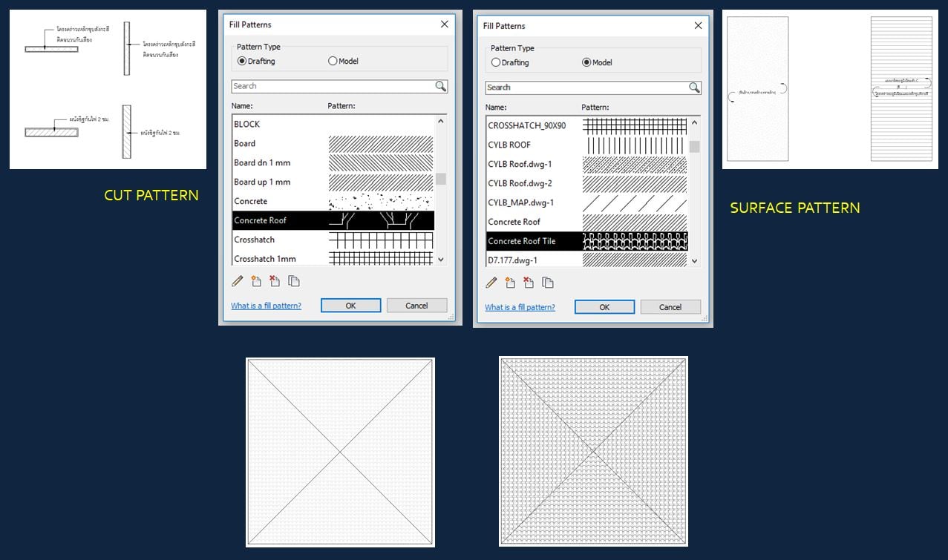Image resolution: width=948 pixels, height=560 pixels.
Task: Select the 'D7.177.dwg-1' pattern
Action: [x=587, y=260]
